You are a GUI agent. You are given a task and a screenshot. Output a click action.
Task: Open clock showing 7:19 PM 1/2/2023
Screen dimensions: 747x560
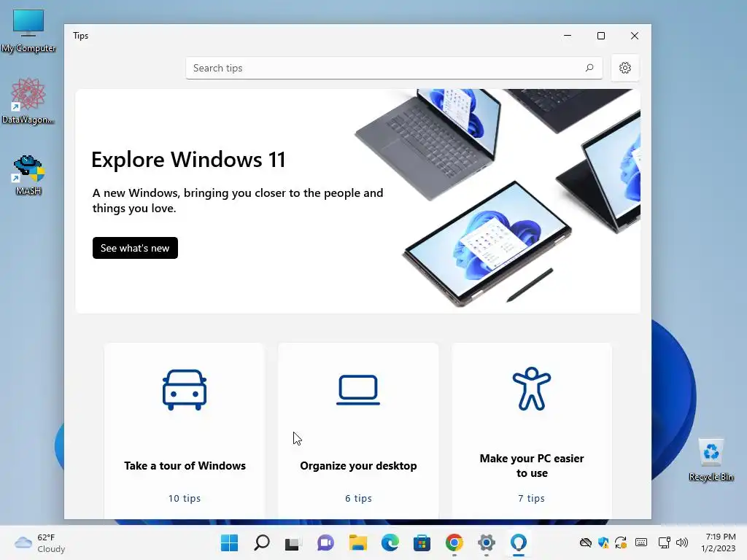[x=719, y=542]
